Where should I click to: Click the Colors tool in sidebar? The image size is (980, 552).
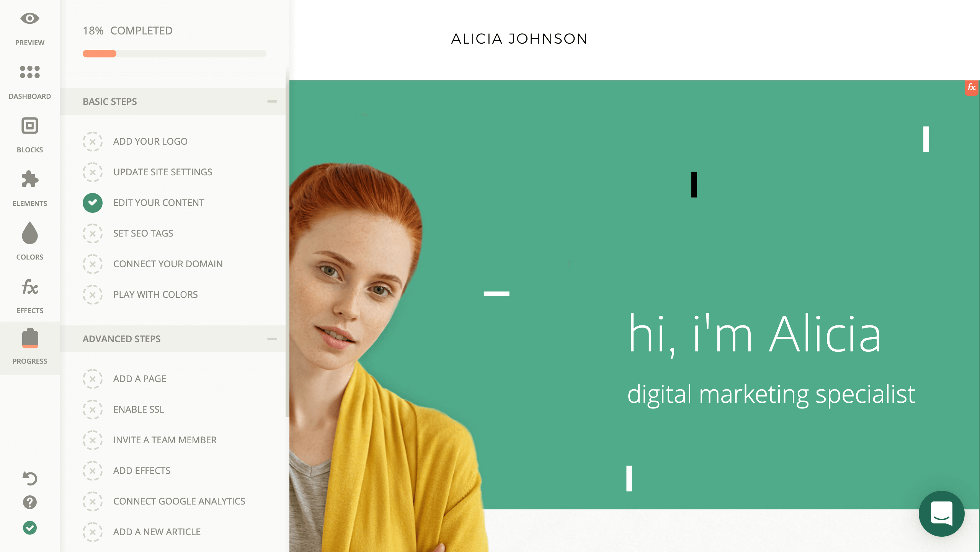point(29,241)
